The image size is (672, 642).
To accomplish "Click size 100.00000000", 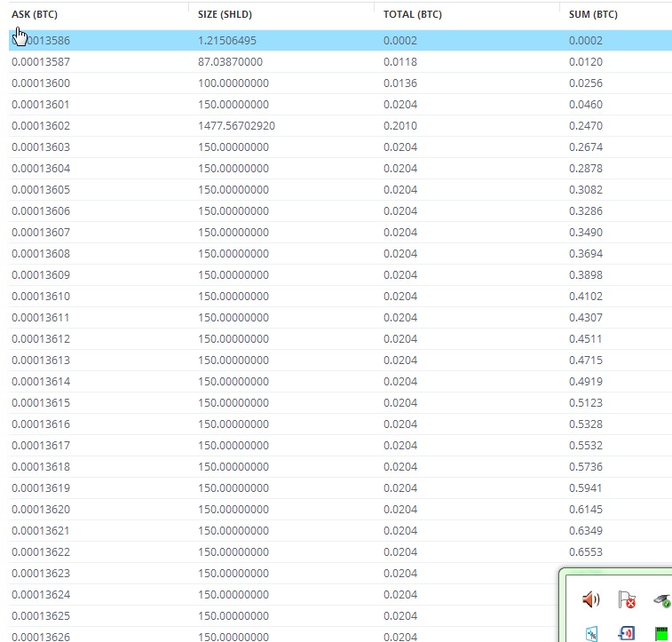I will 233,83.
